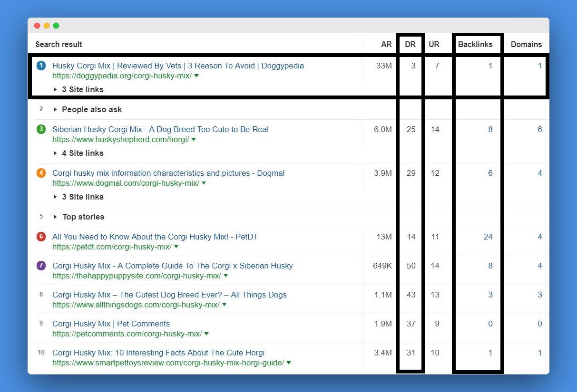Open backlinks count 1 for smartpettoysreview

[x=490, y=353]
